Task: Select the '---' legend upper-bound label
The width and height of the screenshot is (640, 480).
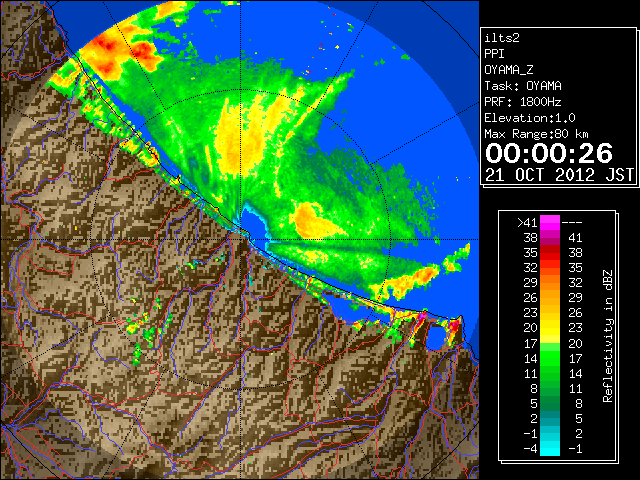Action: click(572, 223)
